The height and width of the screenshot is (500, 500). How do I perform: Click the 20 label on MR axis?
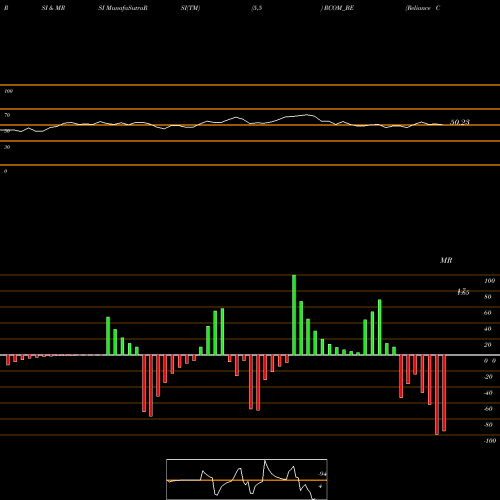[x=488, y=345]
